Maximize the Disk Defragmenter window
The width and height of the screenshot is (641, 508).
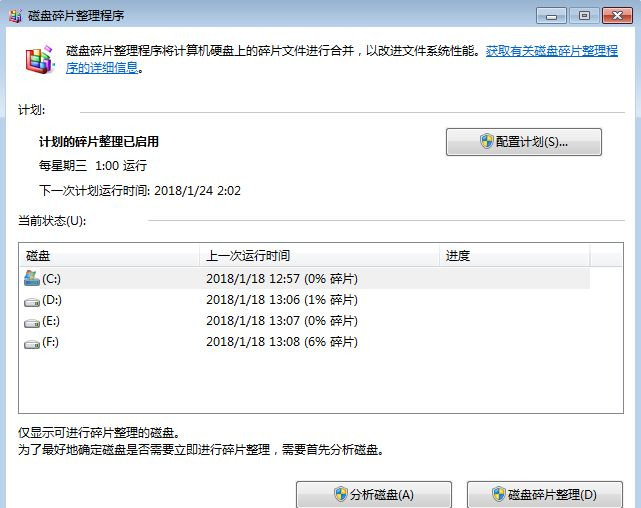tap(584, 16)
